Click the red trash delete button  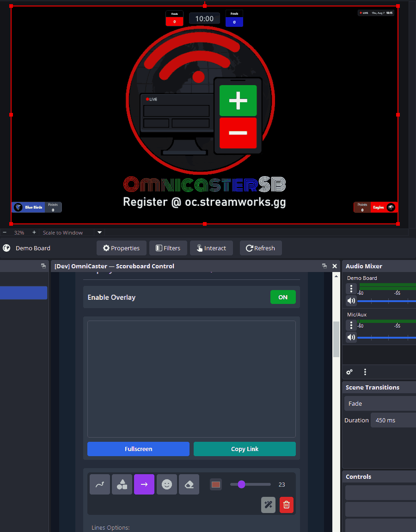click(x=287, y=505)
